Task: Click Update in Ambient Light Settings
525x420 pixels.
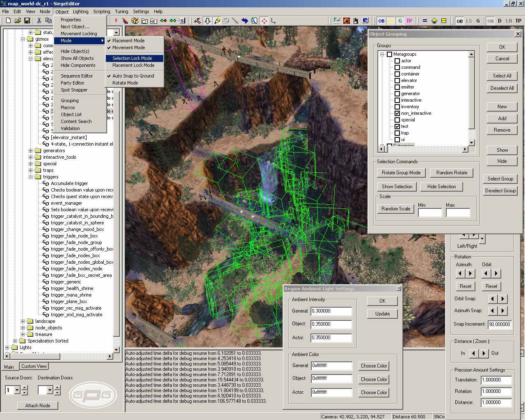Action: [382, 314]
